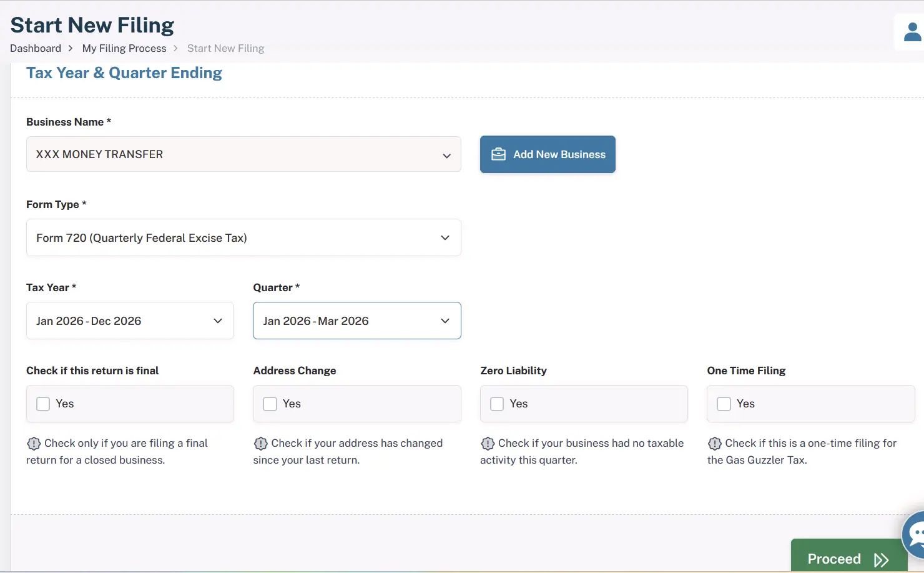Click info icon beside one-time filing hint

(x=714, y=444)
